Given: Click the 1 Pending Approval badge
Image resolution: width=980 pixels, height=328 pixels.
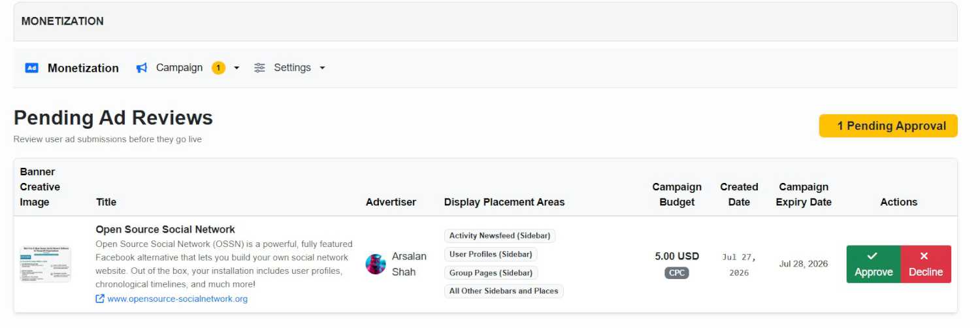Looking at the screenshot, I should pos(889,126).
